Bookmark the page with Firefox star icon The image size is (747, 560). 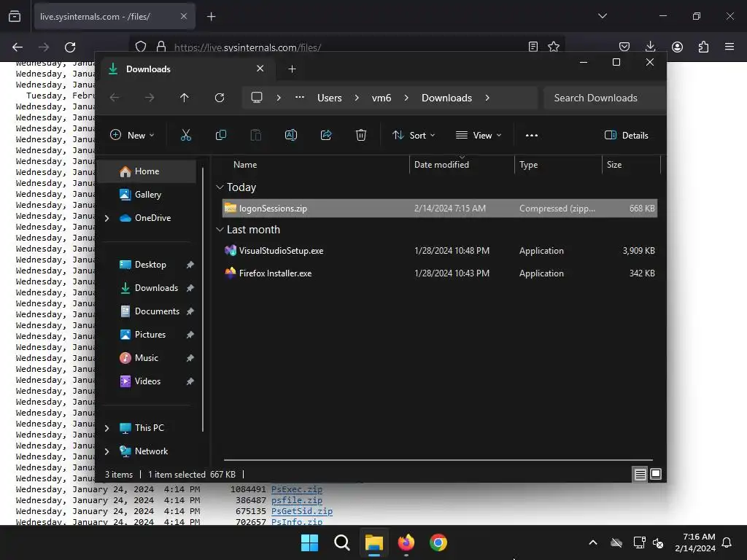(x=554, y=47)
